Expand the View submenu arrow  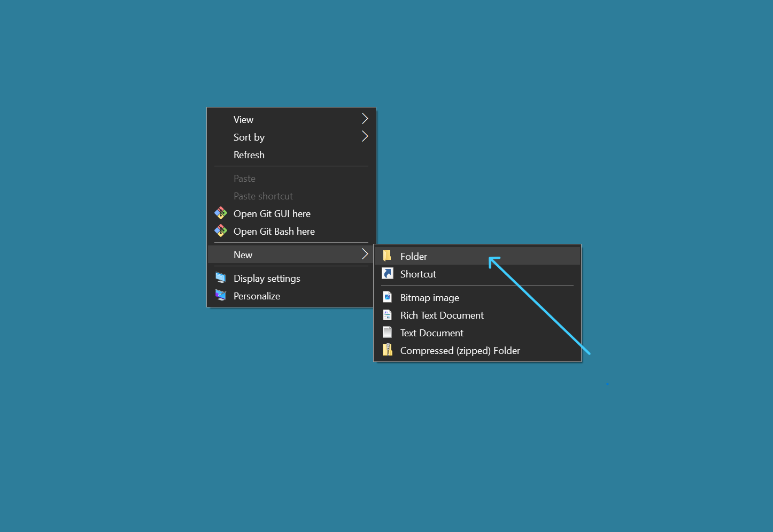click(365, 119)
